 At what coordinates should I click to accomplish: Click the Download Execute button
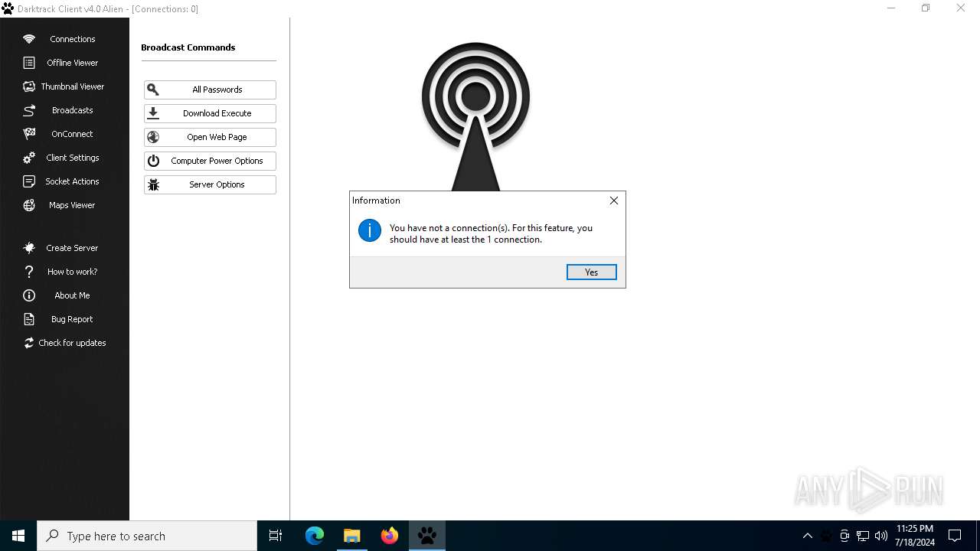[x=210, y=113]
